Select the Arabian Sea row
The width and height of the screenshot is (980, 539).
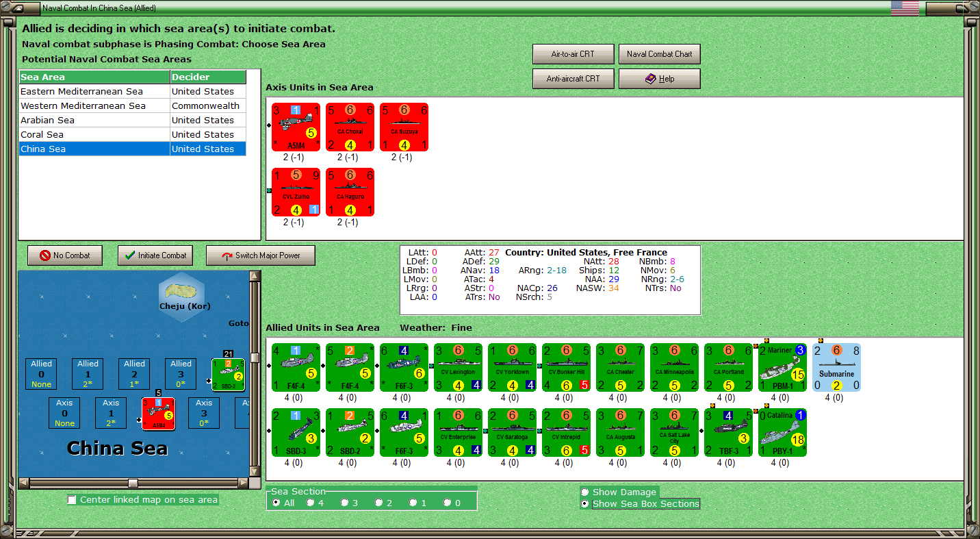(x=132, y=120)
